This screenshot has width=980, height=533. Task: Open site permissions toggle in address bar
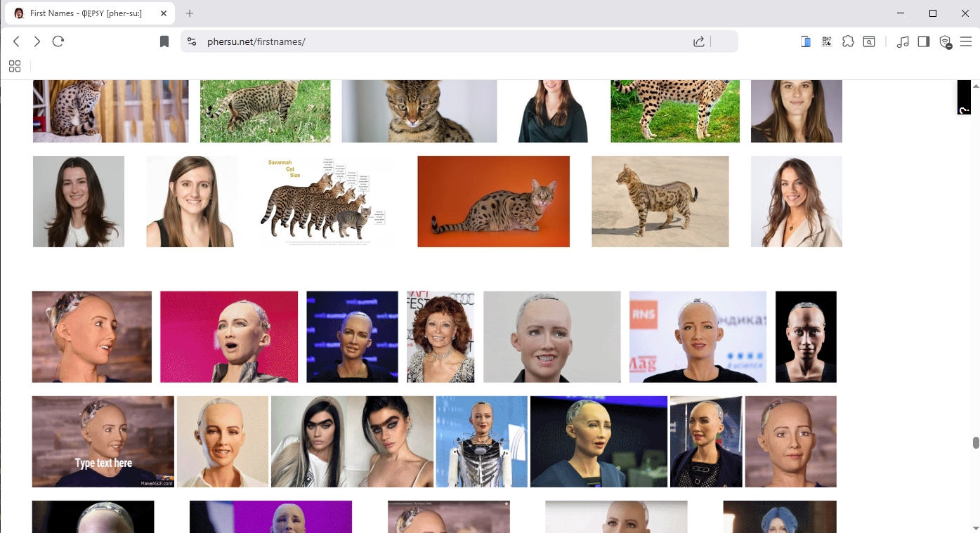191,41
